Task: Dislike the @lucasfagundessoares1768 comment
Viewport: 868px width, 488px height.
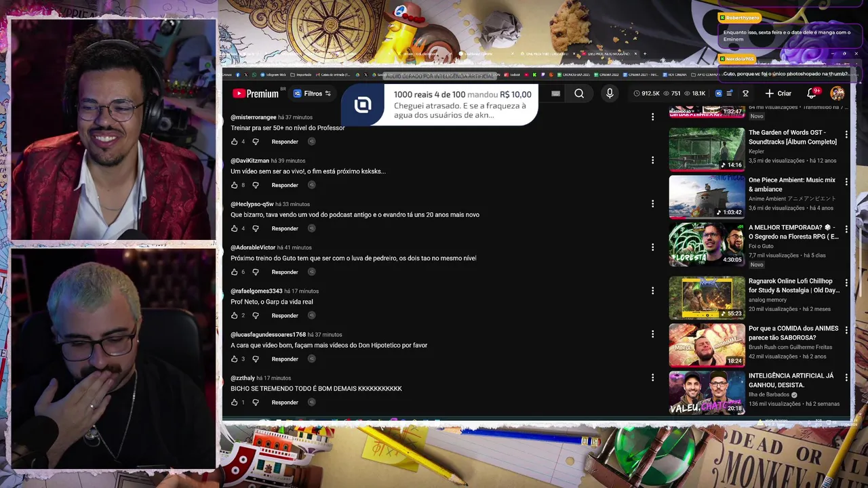Action: click(256, 359)
